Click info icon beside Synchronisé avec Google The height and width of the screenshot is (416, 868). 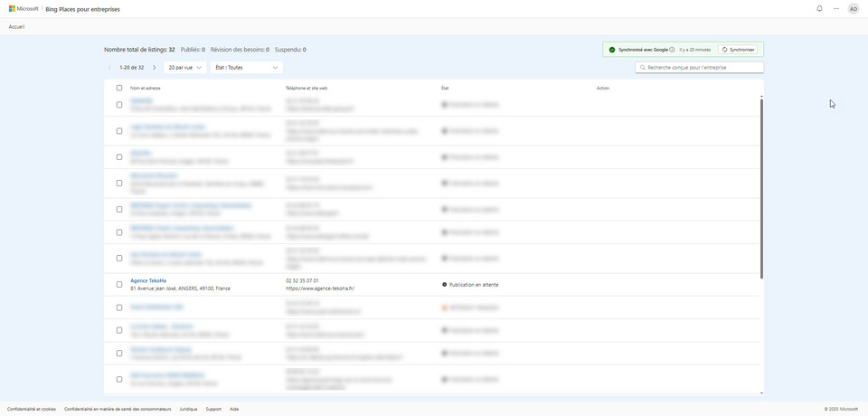pos(672,50)
